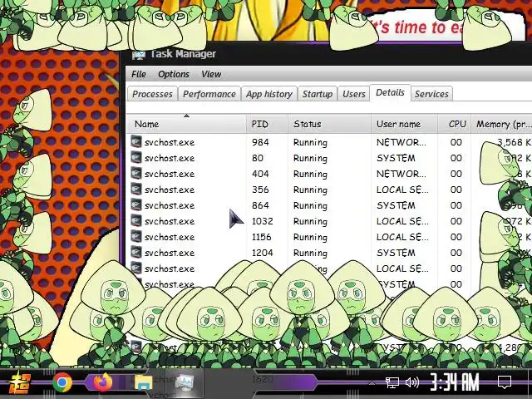Viewport: 532px width, 399px height.
Task: Switch to the Services tab
Action: click(x=431, y=94)
